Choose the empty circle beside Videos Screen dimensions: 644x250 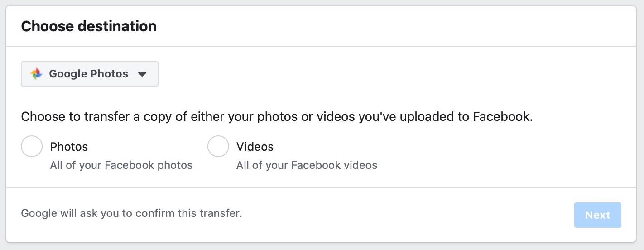coord(218,146)
